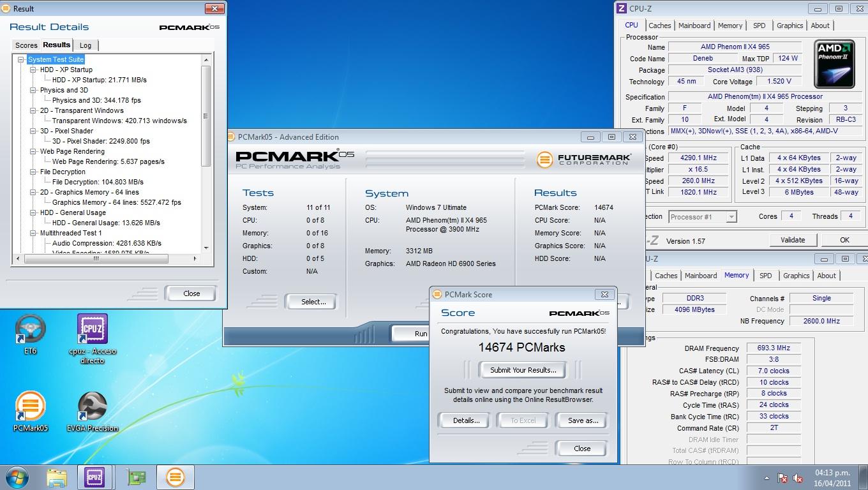Image resolution: width=868 pixels, height=490 pixels.
Task: Click the 1.520 V Core Voltage value
Action: point(779,81)
